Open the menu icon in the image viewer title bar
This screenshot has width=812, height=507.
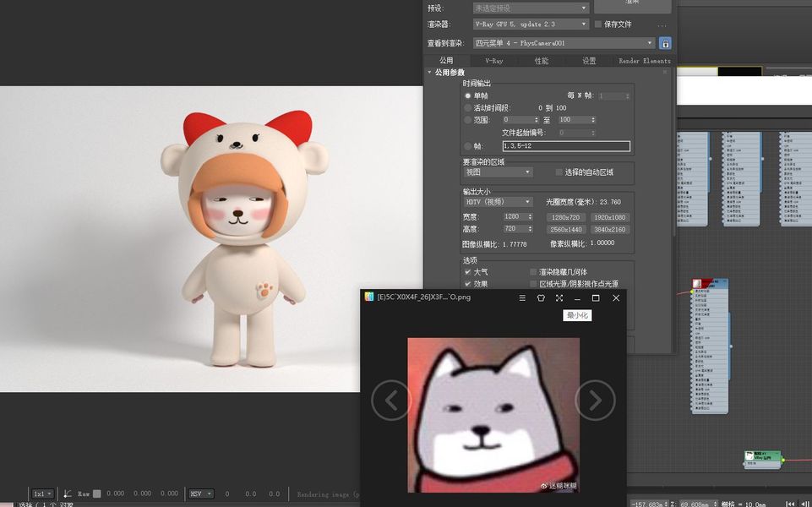(522, 297)
